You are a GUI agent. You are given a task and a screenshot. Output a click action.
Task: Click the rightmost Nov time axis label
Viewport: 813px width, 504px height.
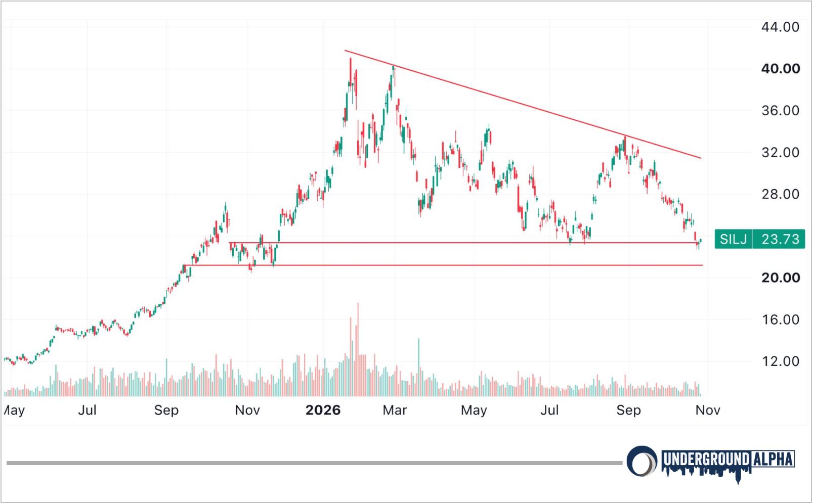(707, 410)
